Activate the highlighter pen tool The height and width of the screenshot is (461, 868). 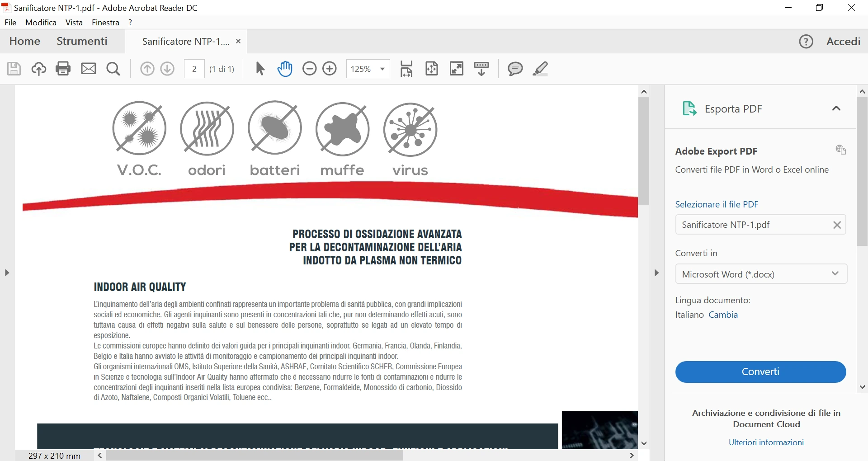coord(540,69)
